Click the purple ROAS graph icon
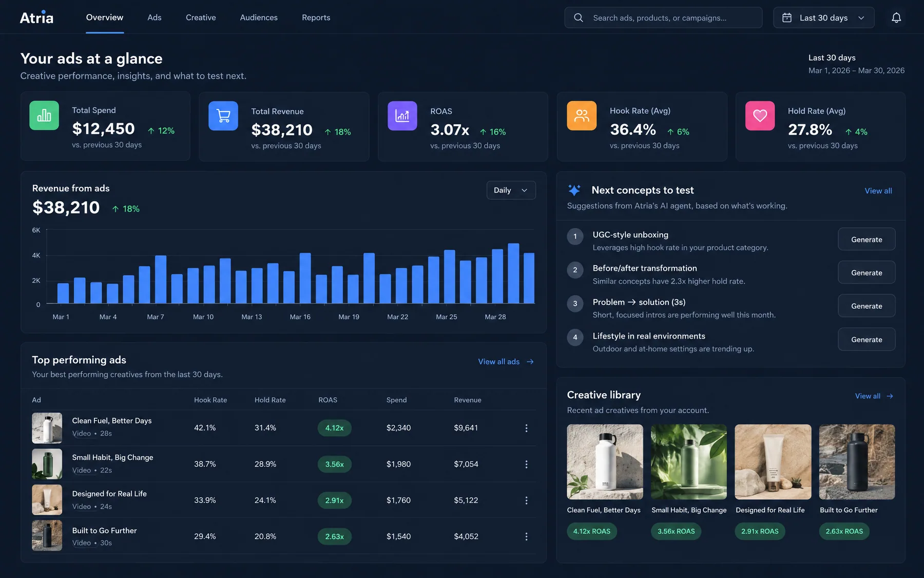The image size is (924, 578). [402, 116]
